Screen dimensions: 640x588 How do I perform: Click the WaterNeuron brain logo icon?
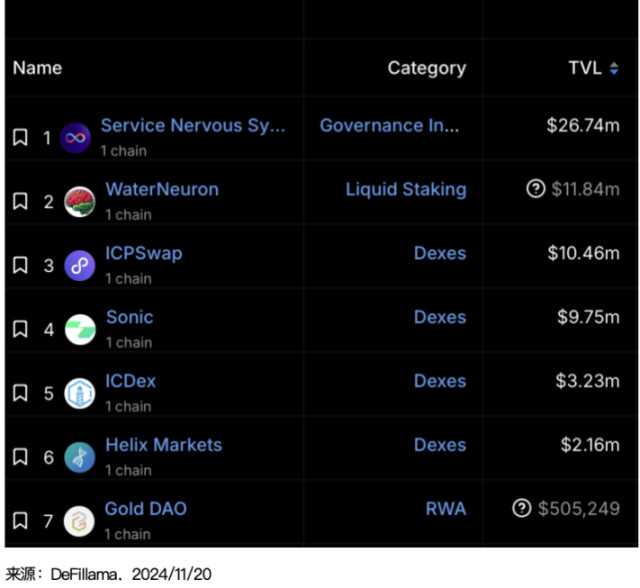coord(80,202)
